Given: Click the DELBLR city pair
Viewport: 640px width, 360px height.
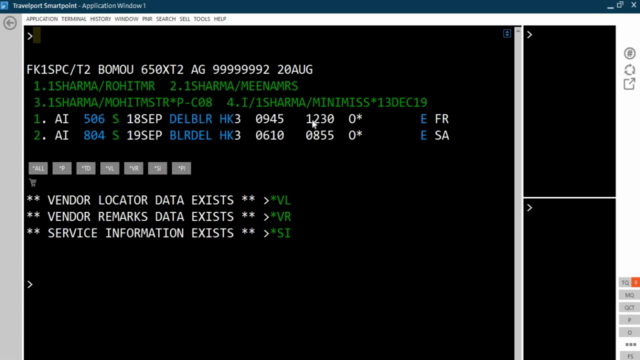Looking at the screenshot, I should [191, 119].
